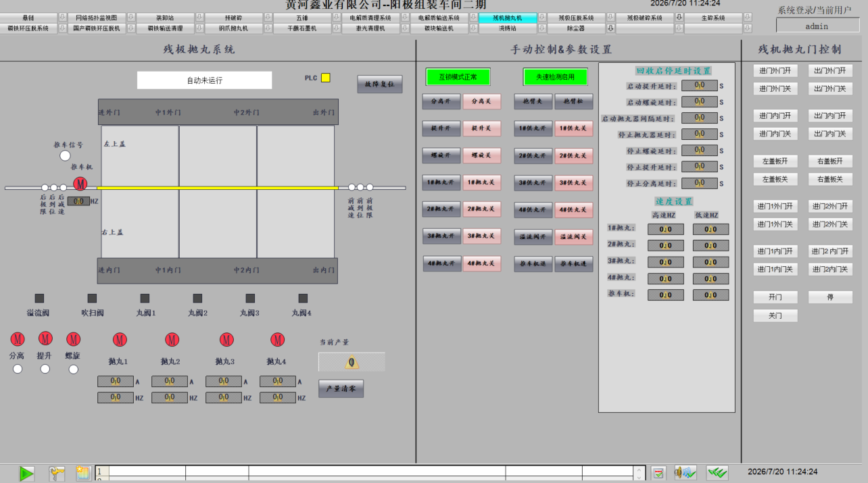Click the 螺旋 motor icon
The height and width of the screenshot is (483, 868).
click(x=73, y=339)
